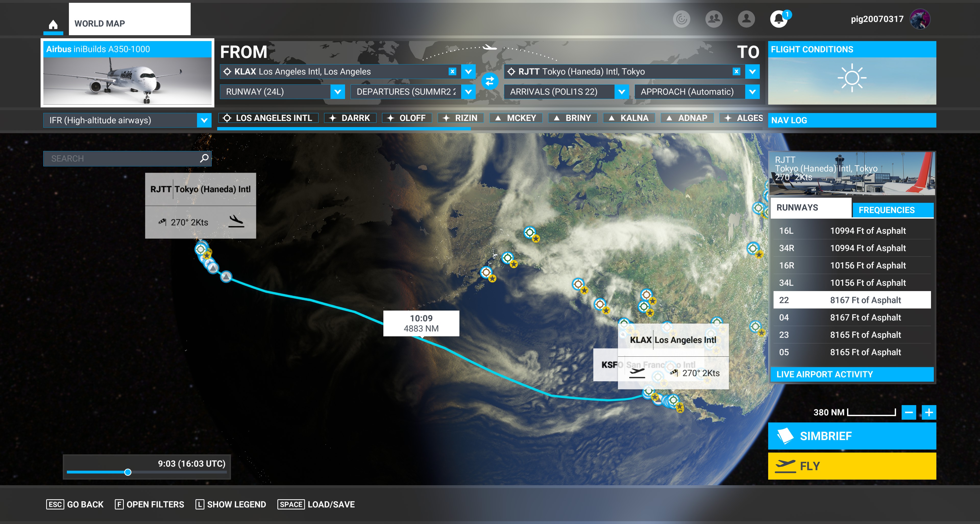Swap departure and arrival airports icon

(490, 81)
